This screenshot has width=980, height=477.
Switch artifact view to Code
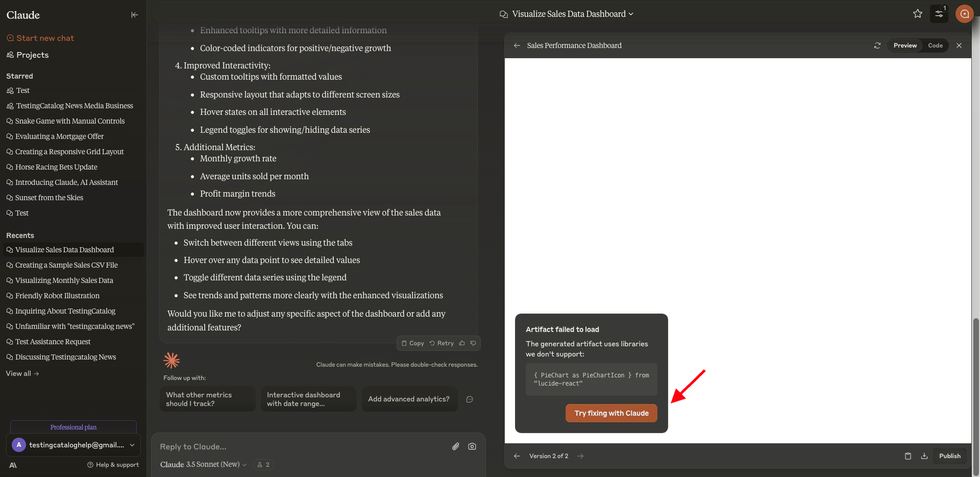pos(935,45)
